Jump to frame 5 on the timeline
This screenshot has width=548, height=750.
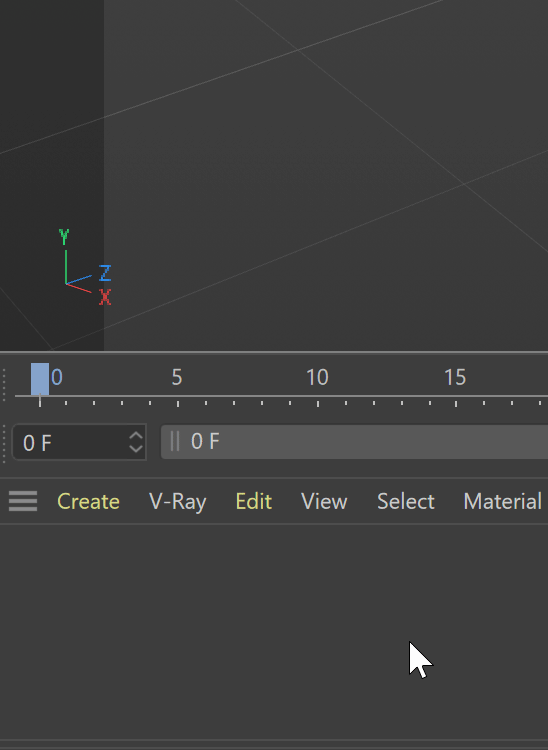[x=177, y=378]
